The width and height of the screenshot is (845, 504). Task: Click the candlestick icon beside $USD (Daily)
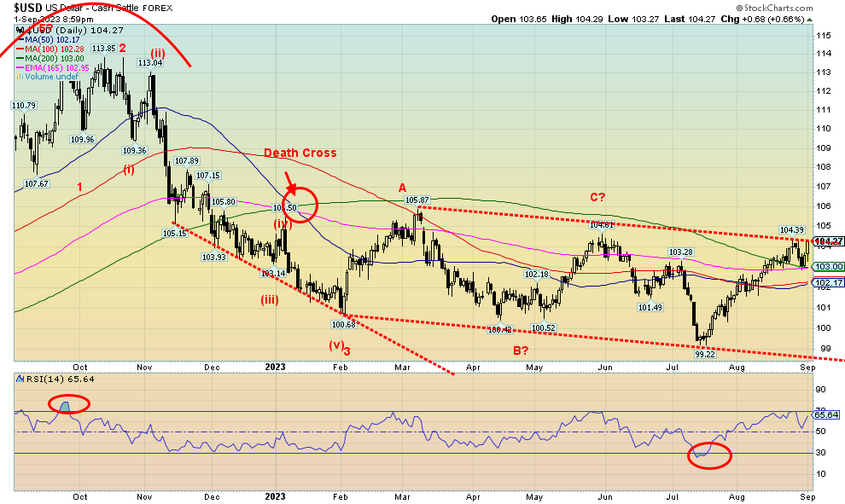[x=20, y=30]
